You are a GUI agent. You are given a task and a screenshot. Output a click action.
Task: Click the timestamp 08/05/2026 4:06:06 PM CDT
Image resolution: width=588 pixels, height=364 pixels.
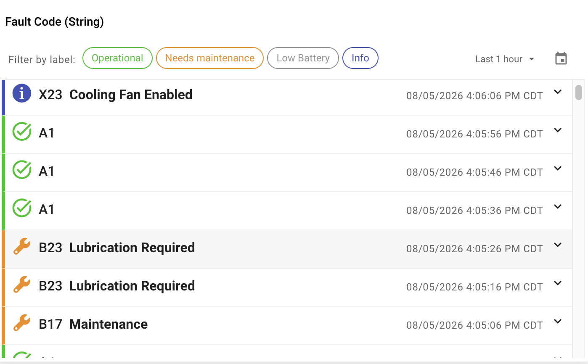coord(474,96)
